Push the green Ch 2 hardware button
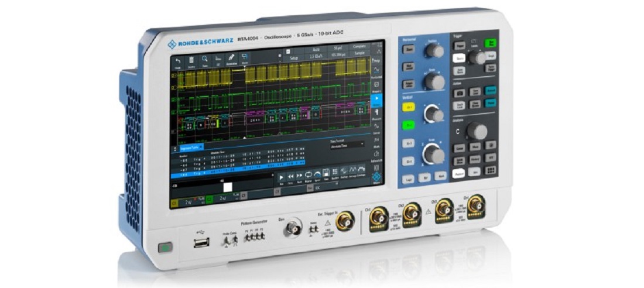This screenshot has width=644, height=288. click(x=409, y=125)
